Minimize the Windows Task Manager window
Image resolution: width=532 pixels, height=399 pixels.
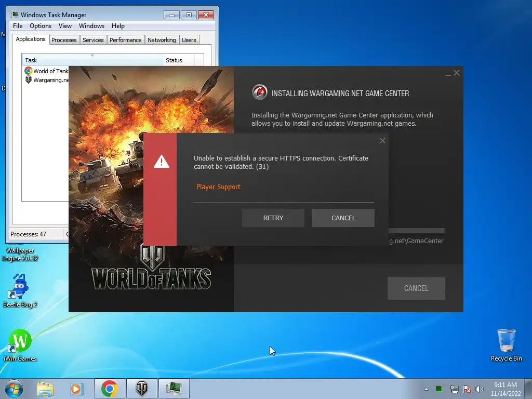[171, 15]
